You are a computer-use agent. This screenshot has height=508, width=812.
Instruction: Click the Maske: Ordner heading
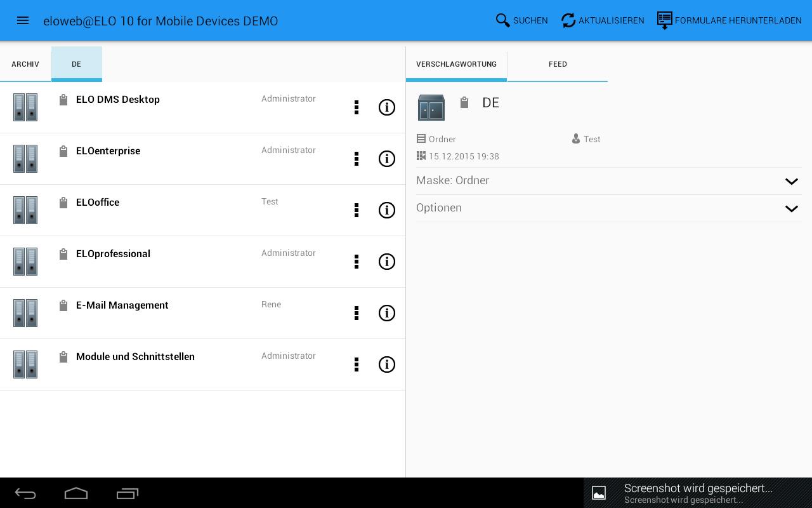coord(452,180)
